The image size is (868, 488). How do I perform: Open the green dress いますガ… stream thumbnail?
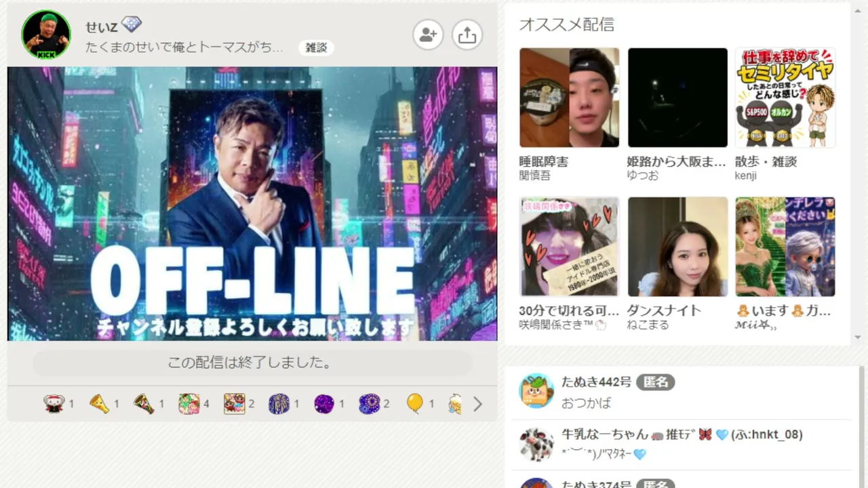785,247
